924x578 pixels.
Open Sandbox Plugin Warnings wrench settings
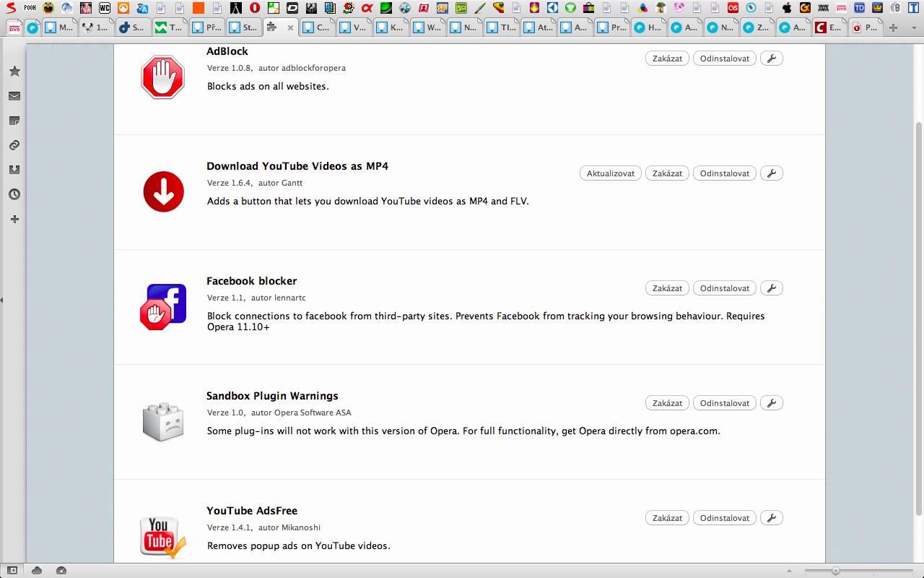(772, 403)
